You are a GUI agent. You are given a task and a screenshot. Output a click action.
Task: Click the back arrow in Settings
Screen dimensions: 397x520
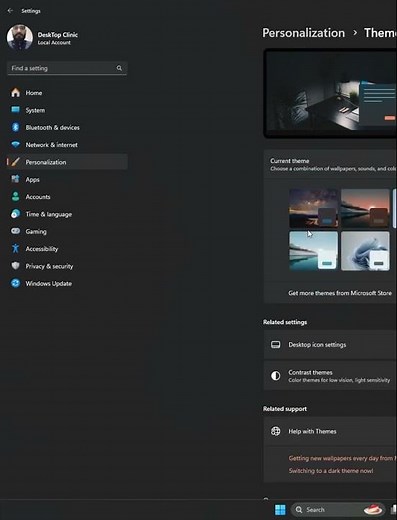coord(10,11)
